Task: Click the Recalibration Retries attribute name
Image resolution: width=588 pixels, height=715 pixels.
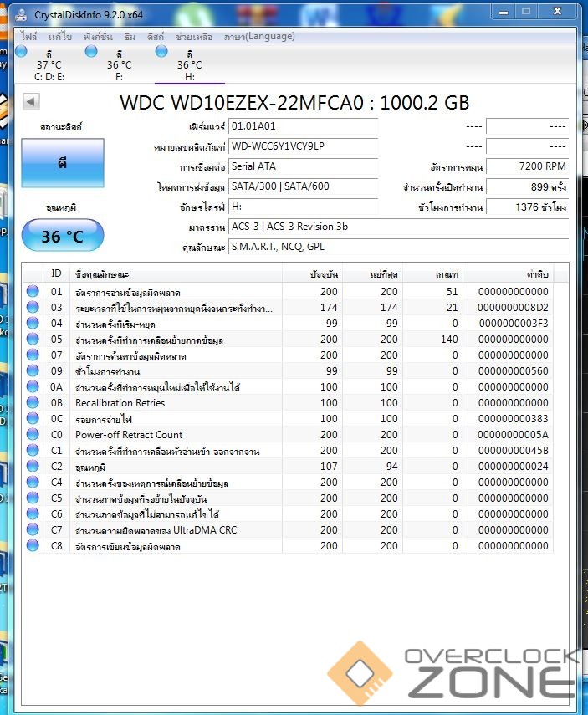Action: [120, 402]
